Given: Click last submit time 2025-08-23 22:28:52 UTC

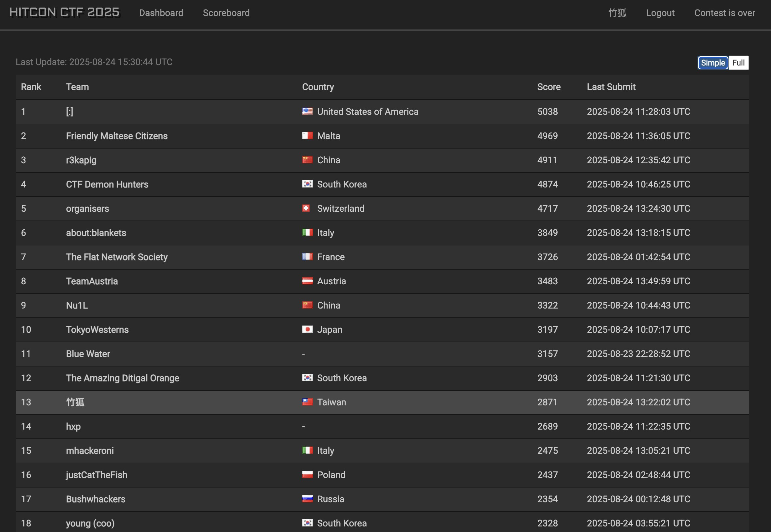Looking at the screenshot, I should [x=638, y=354].
